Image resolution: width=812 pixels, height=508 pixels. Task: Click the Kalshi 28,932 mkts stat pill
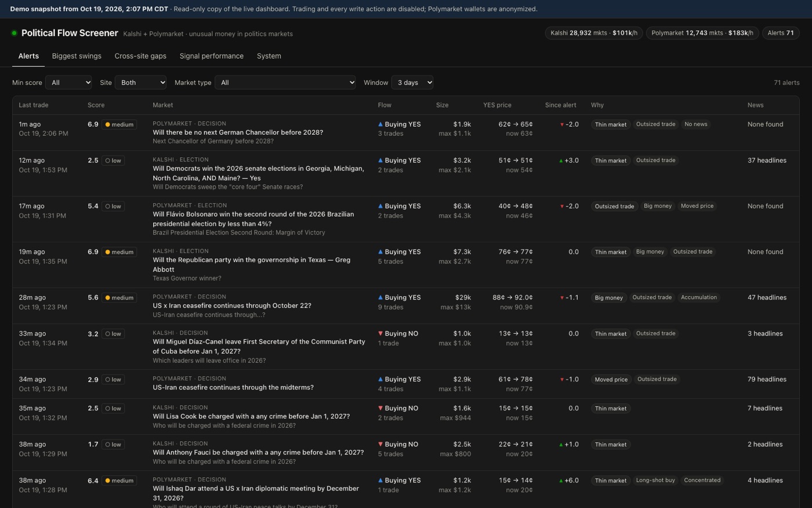coord(594,33)
